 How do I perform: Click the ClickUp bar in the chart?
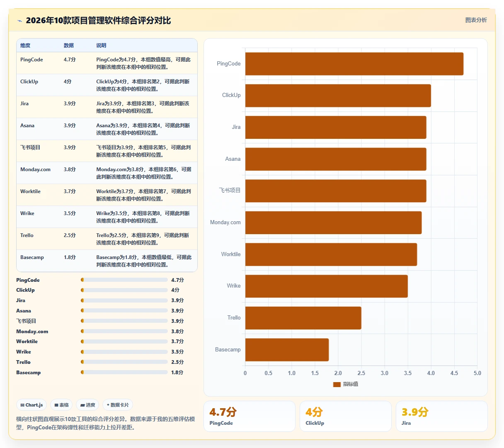click(x=338, y=96)
